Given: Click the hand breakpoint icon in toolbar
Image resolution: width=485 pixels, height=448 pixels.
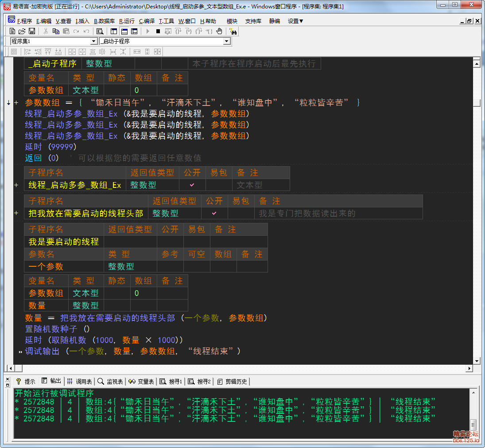Looking at the screenshot, I should [219, 31].
